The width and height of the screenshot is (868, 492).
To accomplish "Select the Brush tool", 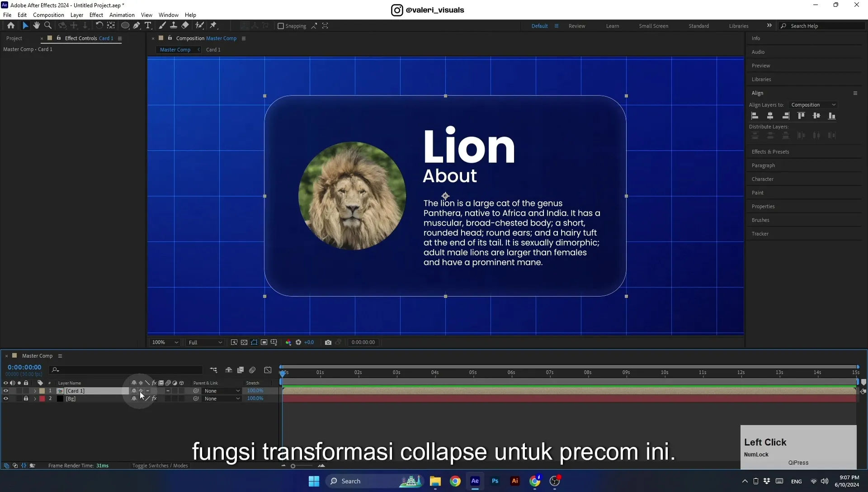I will (162, 26).
